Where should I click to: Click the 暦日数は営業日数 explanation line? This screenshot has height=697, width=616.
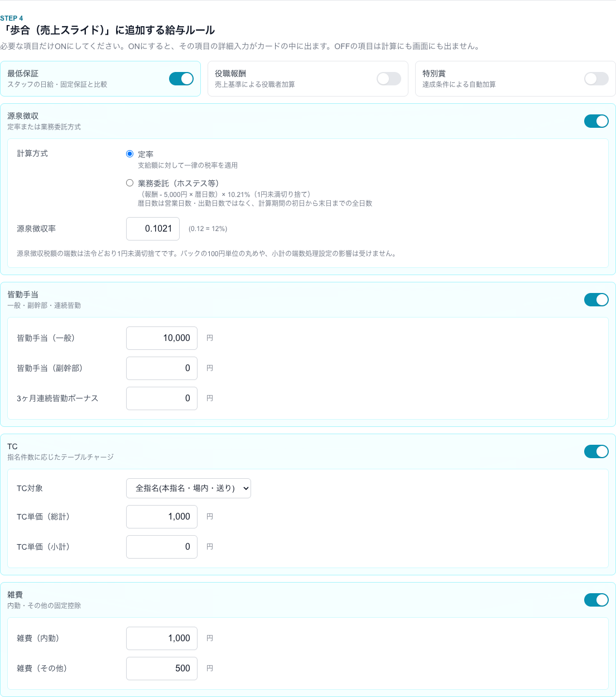pyautogui.click(x=255, y=203)
